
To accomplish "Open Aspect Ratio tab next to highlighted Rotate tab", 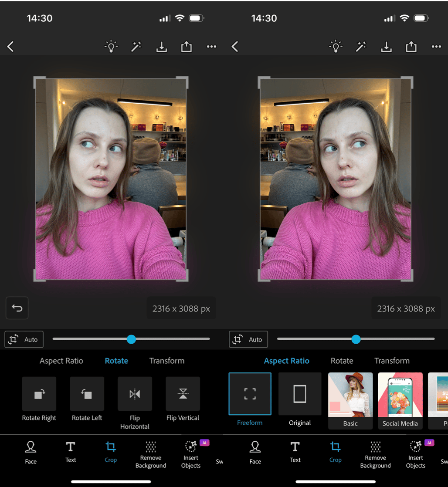I will click(61, 361).
